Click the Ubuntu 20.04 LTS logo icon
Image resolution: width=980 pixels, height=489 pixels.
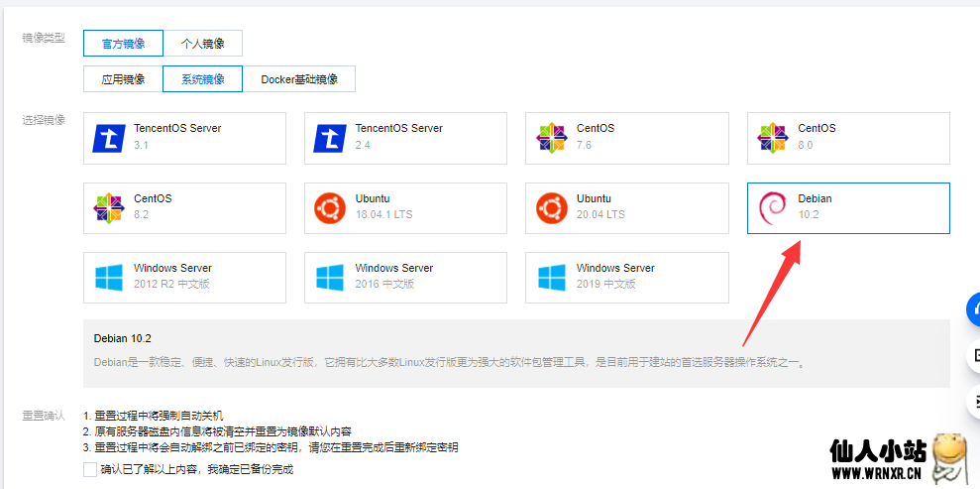click(x=551, y=208)
